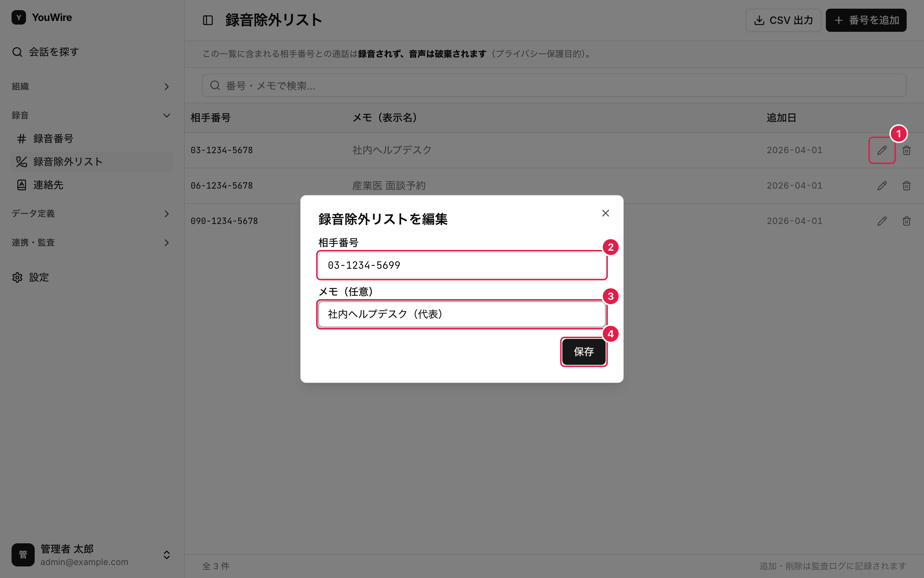Click the 全 3 件 count text
Viewport: 924px width, 578px height.
click(x=216, y=566)
